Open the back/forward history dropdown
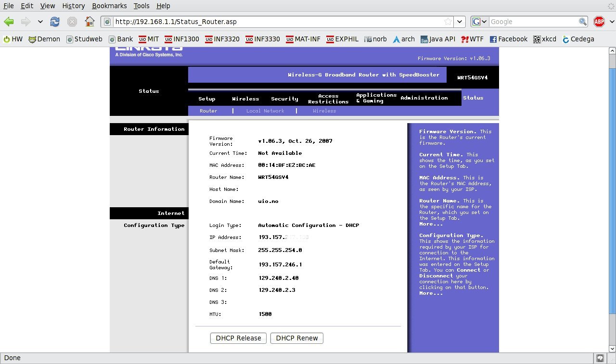 (x=40, y=22)
